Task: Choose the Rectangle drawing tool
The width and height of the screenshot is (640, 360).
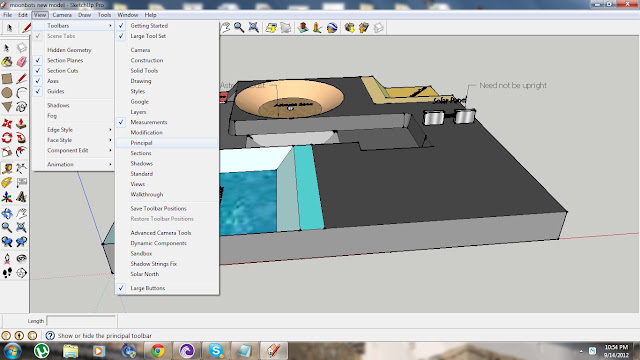Action: coord(7,78)
